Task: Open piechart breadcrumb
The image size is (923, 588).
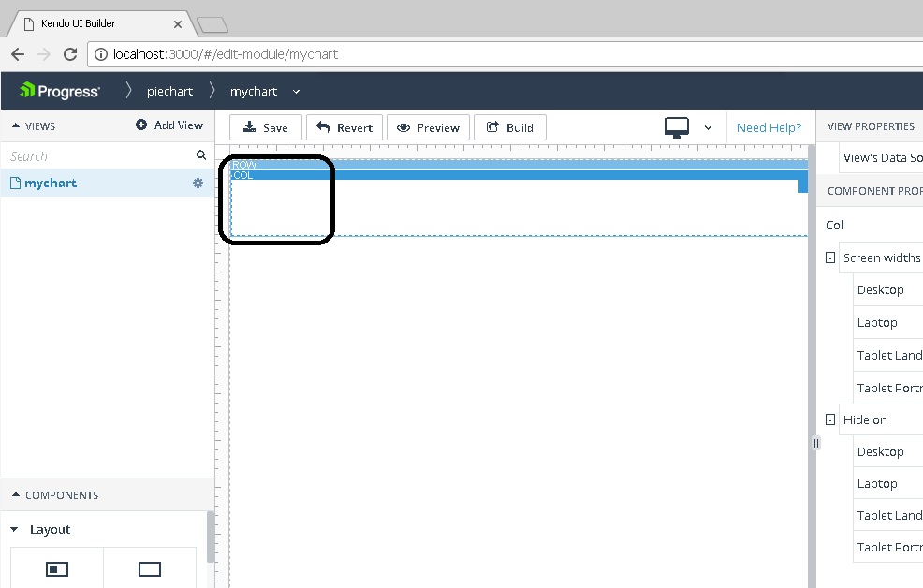Action: [169, 91]
